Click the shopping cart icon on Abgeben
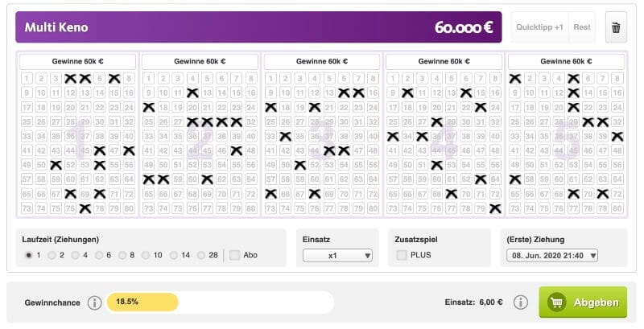 click(556, 302)
